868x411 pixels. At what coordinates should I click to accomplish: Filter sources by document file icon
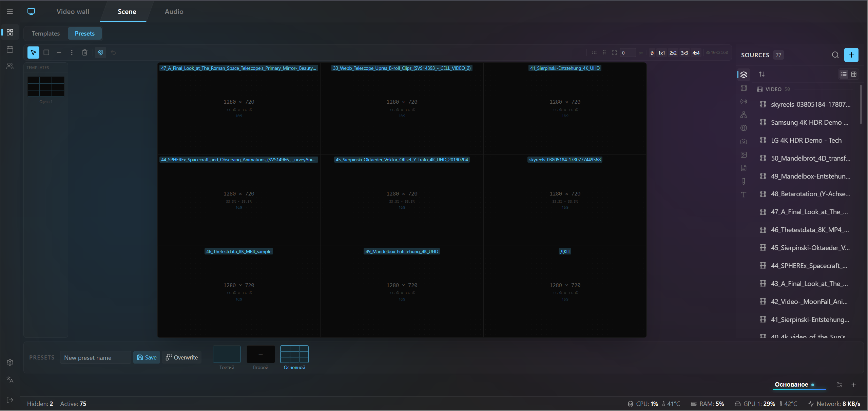(x=744, y=168)
